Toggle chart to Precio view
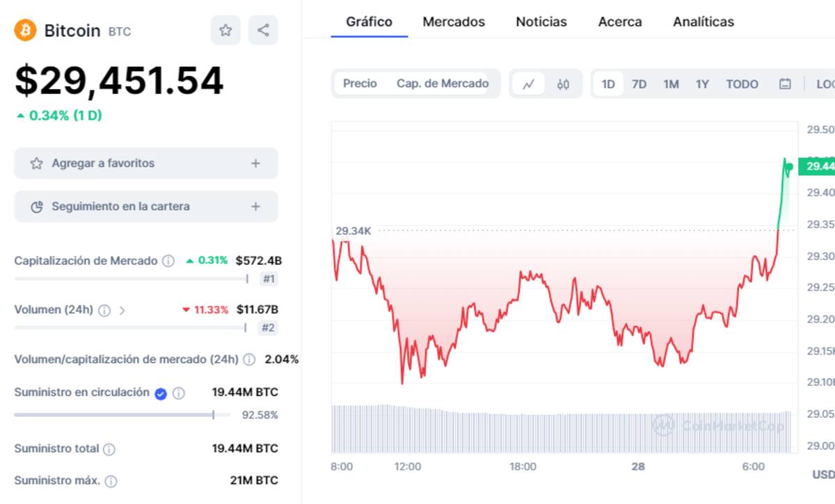Viewport: 835px width, 504px height. pos(360,83)
